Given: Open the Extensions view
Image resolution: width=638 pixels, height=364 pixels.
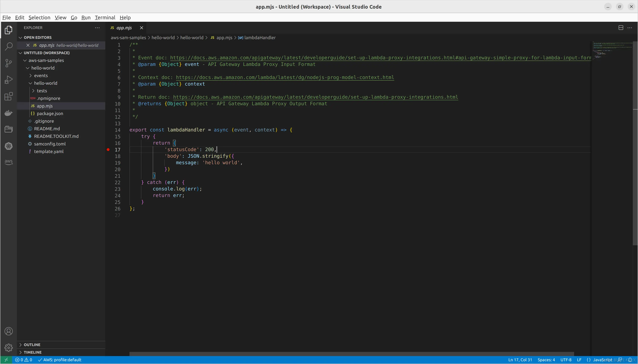Looking at the screenshot, I should click(x=8, y=96).
